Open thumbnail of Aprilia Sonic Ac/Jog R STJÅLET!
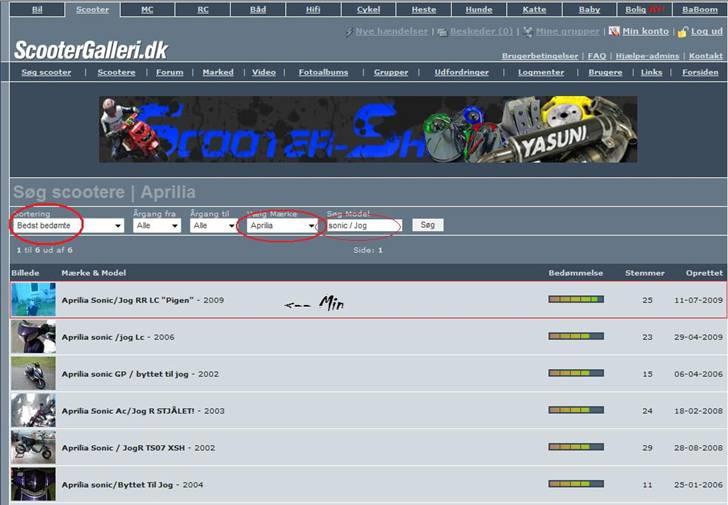The width and height of the screenshot is (728, 505). pos(33,410)
